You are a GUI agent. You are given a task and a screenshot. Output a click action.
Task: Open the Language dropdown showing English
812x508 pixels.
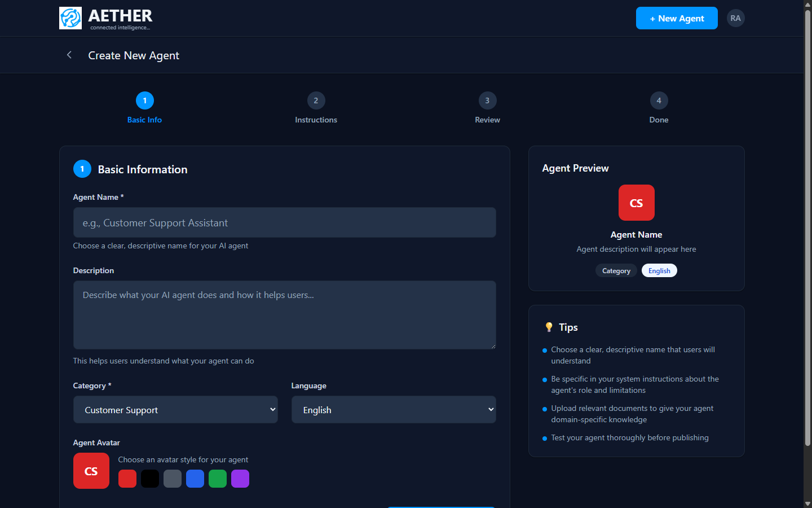[x=394, y=410]
